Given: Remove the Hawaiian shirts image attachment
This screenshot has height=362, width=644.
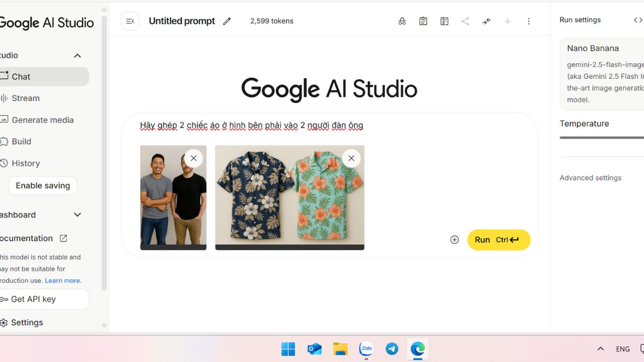Looking at the screenshot, I should coord(352,158).
